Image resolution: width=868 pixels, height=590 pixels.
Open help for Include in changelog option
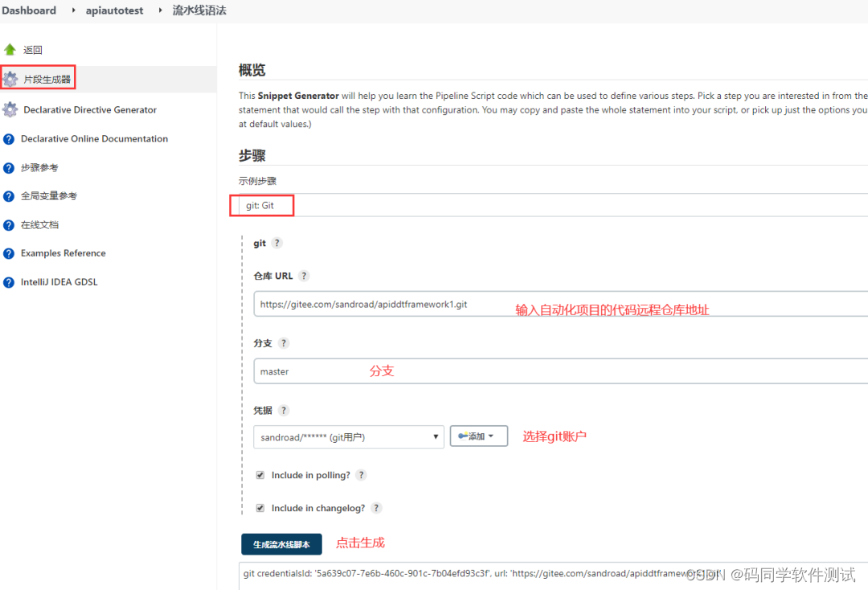pyautogui.click(x=376, y=508)
